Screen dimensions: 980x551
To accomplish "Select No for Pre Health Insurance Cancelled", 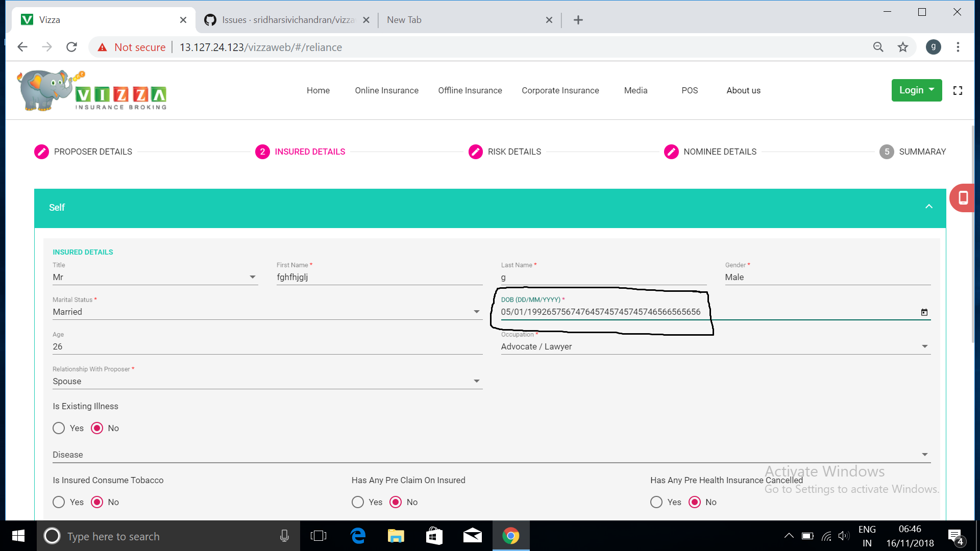I will 695,502.
